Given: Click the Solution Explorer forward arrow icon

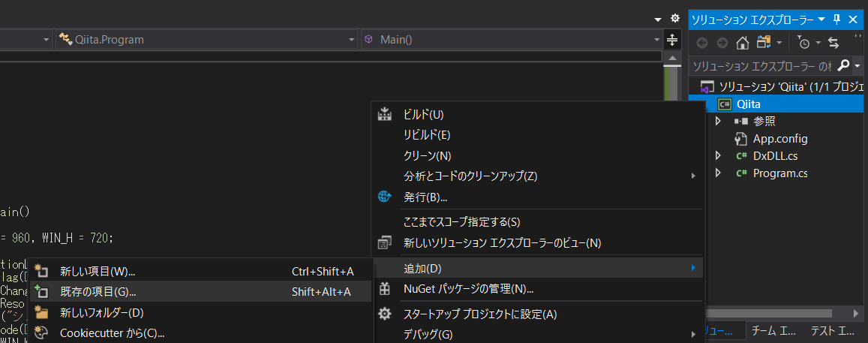Looking at the screenshot, I should [722, 43].
